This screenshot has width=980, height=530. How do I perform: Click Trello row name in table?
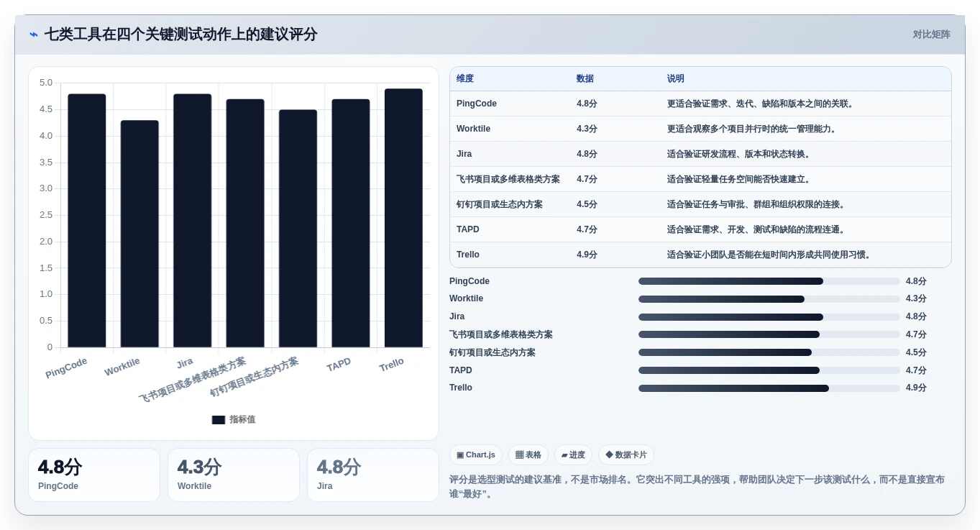point(468,255)
